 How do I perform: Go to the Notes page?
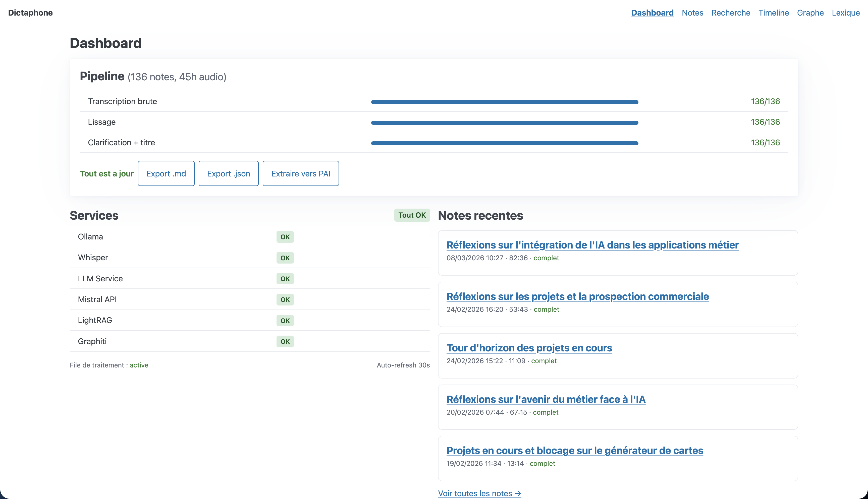692,13
